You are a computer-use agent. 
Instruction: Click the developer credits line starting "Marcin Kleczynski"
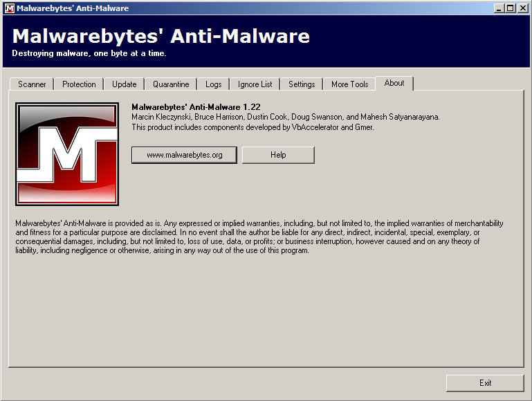pos(286,117)
